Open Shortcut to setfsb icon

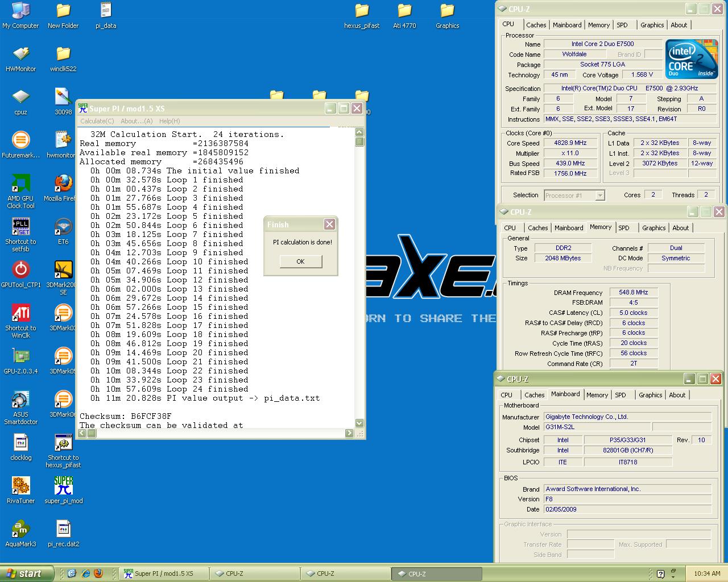(20, 235)
